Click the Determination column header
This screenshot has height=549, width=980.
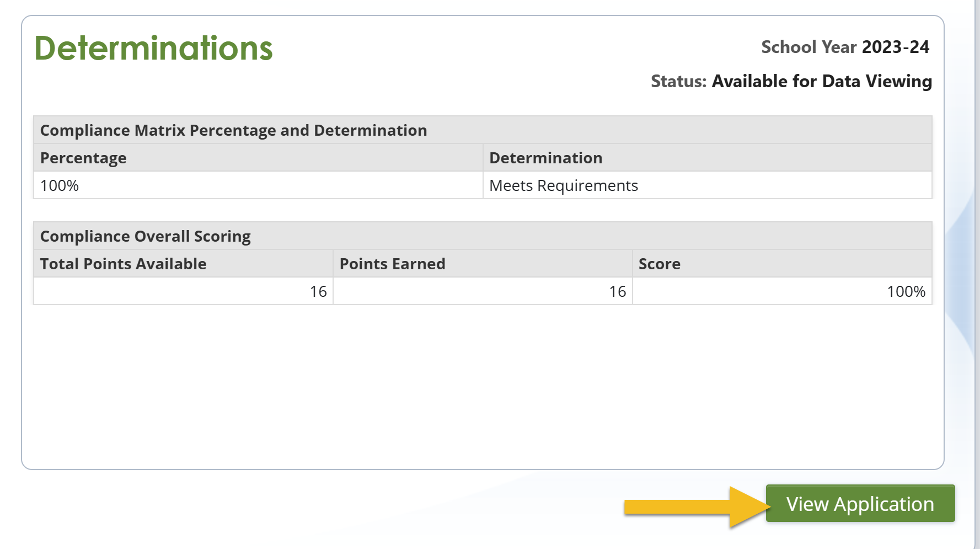tap(545, 158)
